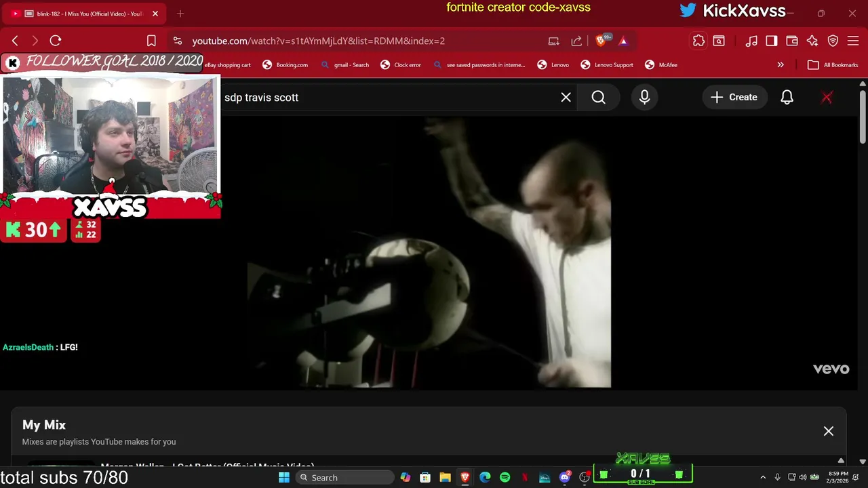Open the Windows Start menu
The height and width of the screenshot is (488, 868).
(284, 478)
